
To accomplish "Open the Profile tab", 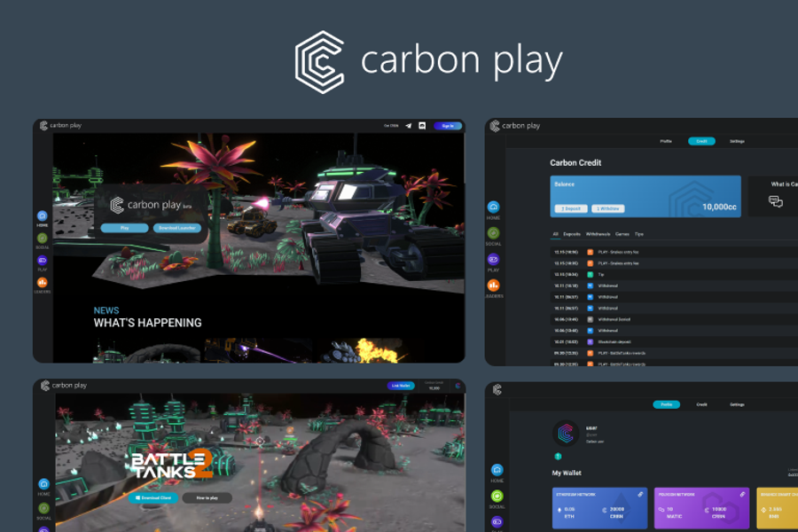I will coord(666,141).
